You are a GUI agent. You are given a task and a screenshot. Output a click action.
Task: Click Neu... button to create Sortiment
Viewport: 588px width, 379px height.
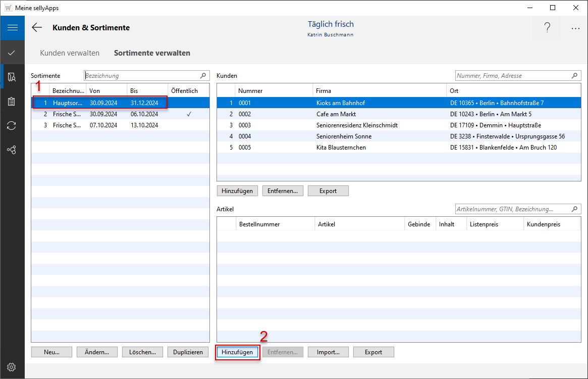pyautogui.click(x=51, y=352)
